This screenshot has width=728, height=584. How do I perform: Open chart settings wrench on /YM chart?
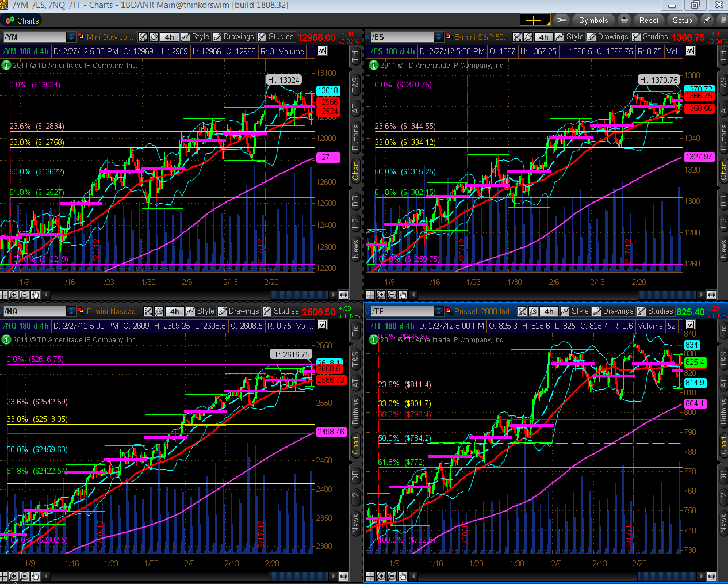pos(154,37)
